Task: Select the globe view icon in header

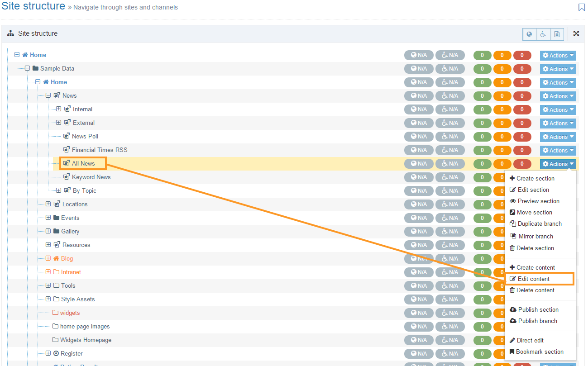Action: 529,34
